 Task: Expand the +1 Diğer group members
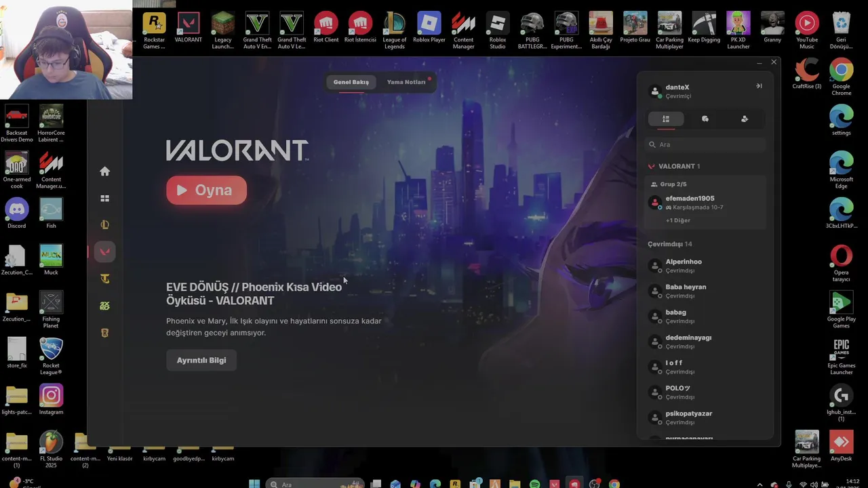[x=678, y=220]
